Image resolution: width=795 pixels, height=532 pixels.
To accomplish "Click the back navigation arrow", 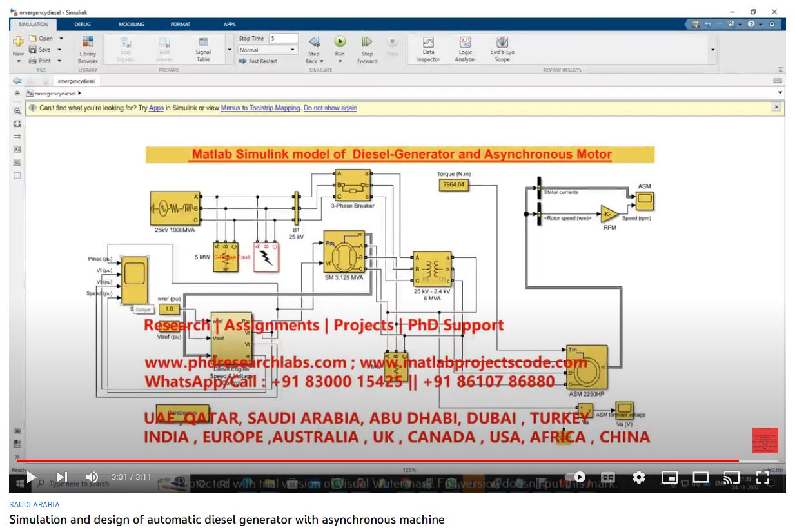I will [17, 81].
